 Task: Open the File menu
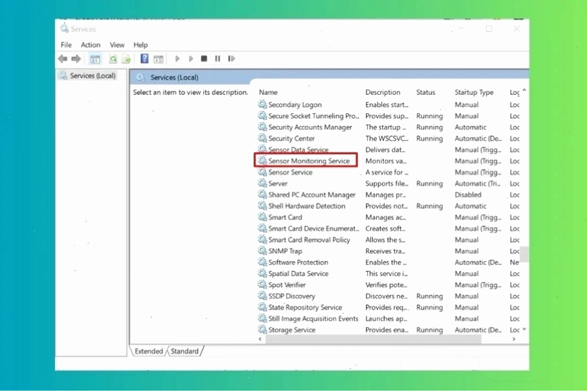coord(66,45)
